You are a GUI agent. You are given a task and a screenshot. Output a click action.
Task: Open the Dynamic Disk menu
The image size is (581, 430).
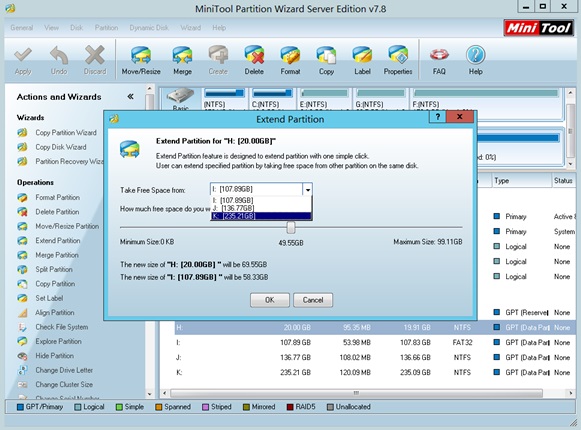[x=149, y=28]
